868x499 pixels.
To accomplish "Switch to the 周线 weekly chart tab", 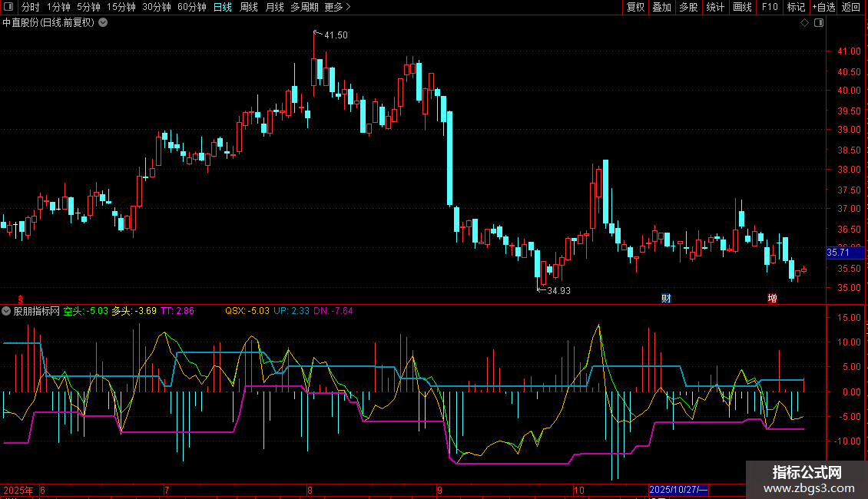I will [x=249, y=7].
